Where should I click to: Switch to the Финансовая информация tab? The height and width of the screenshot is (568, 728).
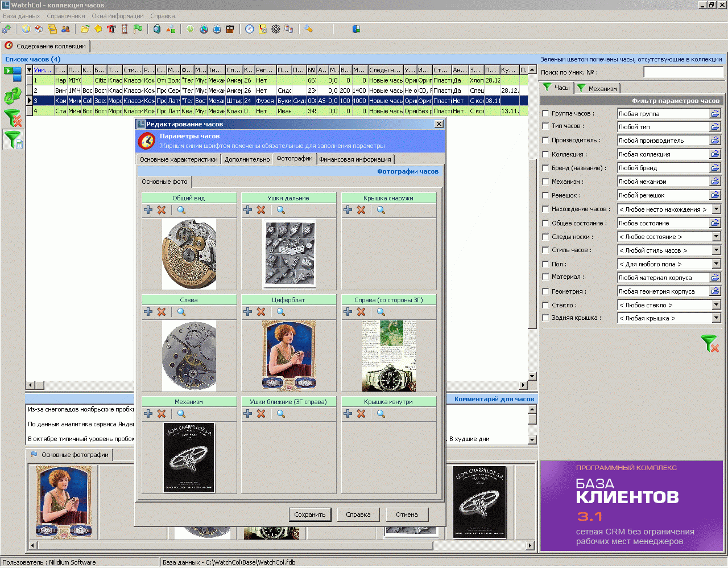pos(355,159)
